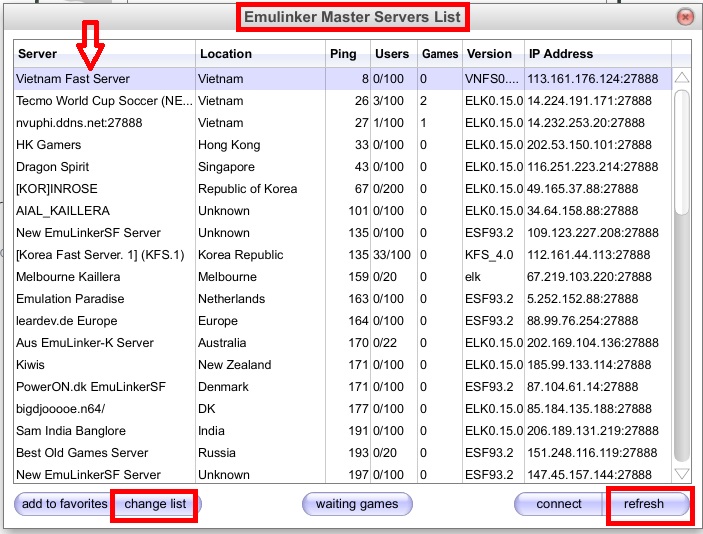Viewport: 703px width, 534px height.
Task: Sort by Users column header
Action: [394, 54]
